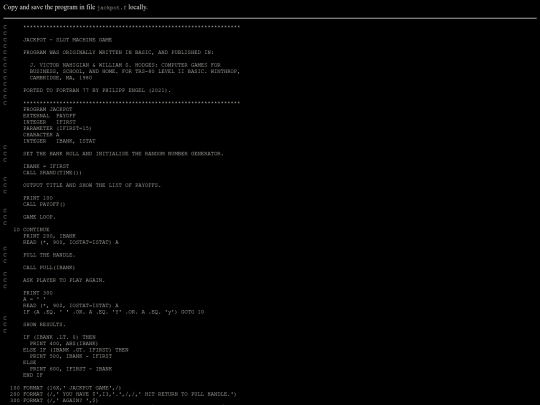Click the 'jackpot.f' file name
Screen dimensions: 540x405
coord(112,8)
